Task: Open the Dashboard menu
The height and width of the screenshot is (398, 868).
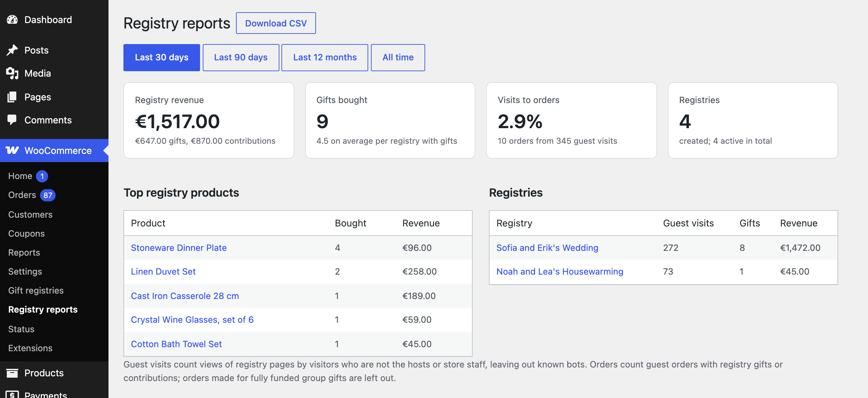Action: point(54,20)
